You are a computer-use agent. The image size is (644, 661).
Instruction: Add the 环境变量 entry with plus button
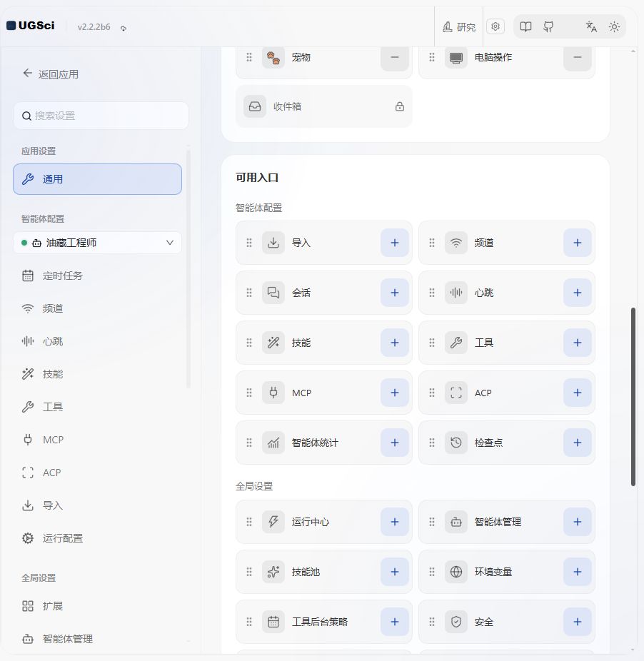coord(578,572)
